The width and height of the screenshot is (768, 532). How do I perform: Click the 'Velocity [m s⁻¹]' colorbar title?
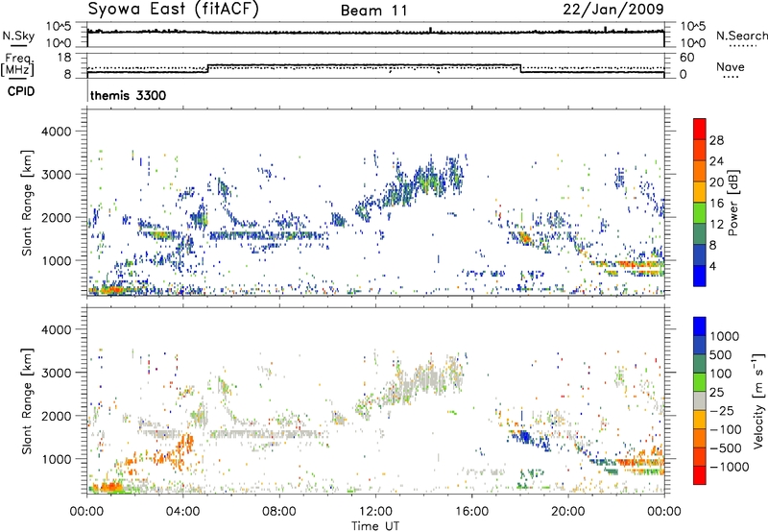pyautogui.click(x=759, y=400)
